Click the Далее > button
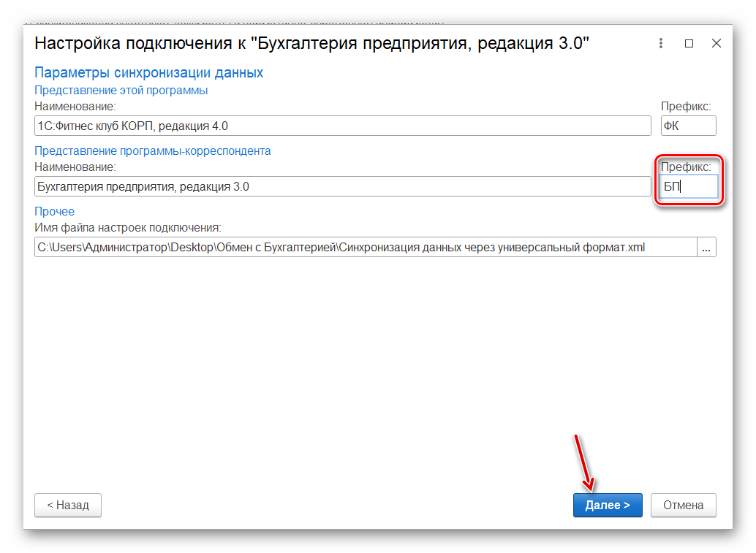The height and width of the screenshot is (553, 756). [608, 505]
